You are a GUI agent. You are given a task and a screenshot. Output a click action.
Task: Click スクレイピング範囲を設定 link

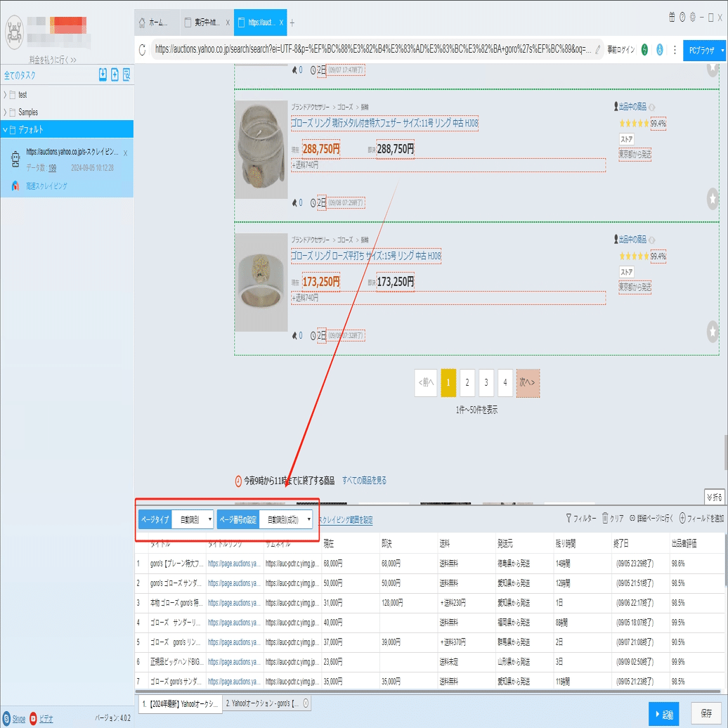pos(346,520)
